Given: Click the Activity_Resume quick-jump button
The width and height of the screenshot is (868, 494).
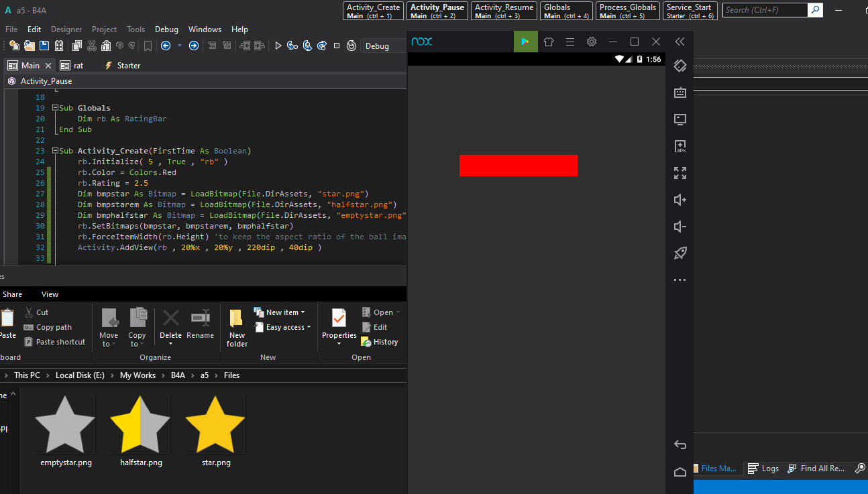Looking at the screenshot, I should click(504, 11).
